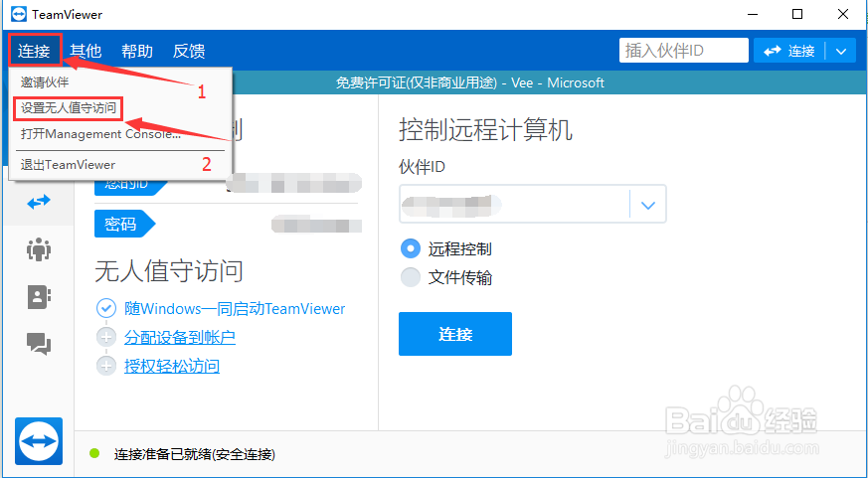Click the top-right 连接 button with arrows

(x=789, y=52)
